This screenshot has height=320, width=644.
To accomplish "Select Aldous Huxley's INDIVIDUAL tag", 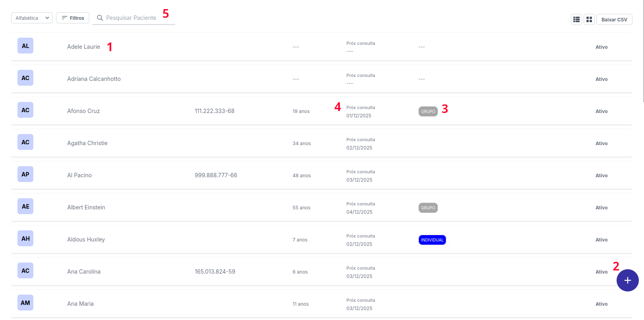I will pos(432,240).
